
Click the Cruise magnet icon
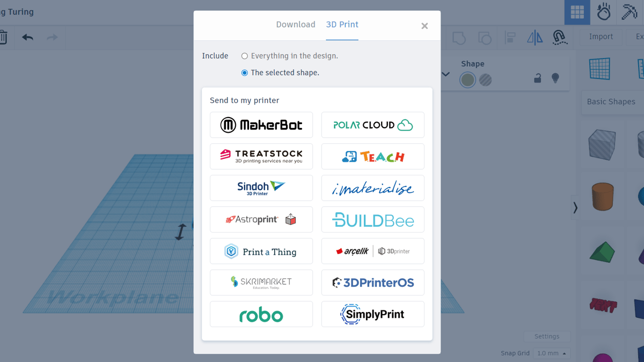pos(560,38)
